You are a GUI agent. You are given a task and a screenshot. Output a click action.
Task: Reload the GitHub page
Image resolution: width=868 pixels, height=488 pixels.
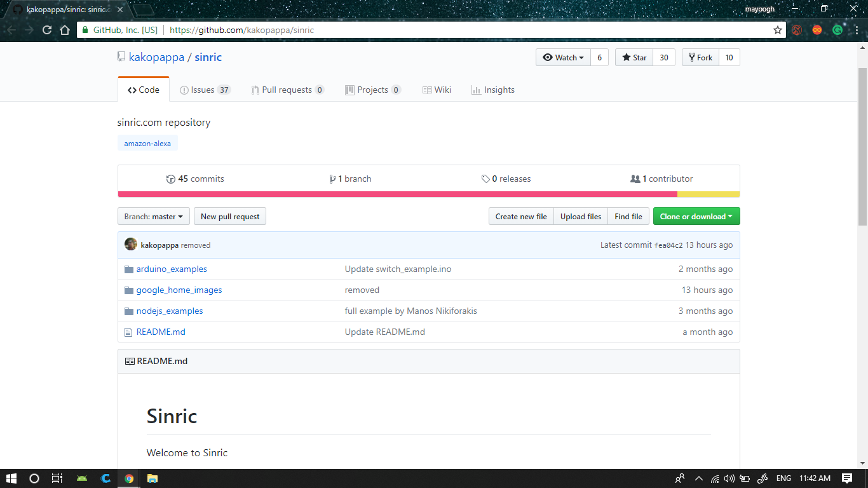coord(47,30)
